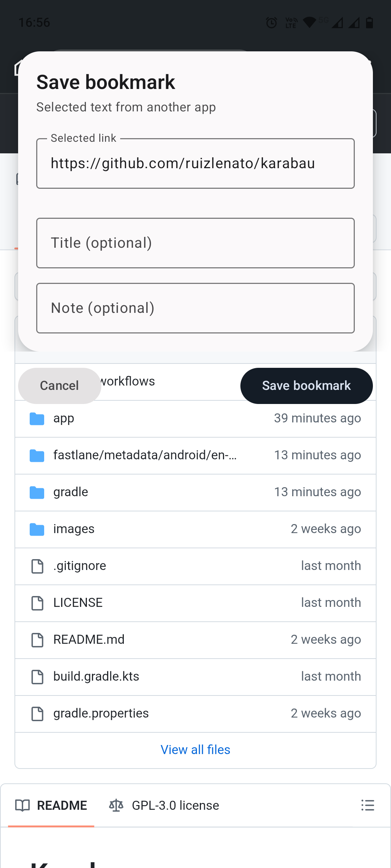Open the View all files link
This screenshot has width=391, height=868.
tap(195, 750)
